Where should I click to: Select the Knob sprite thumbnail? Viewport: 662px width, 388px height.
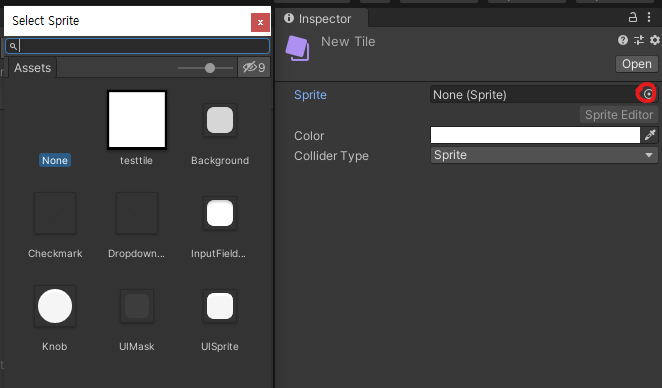tap(55, 306)
